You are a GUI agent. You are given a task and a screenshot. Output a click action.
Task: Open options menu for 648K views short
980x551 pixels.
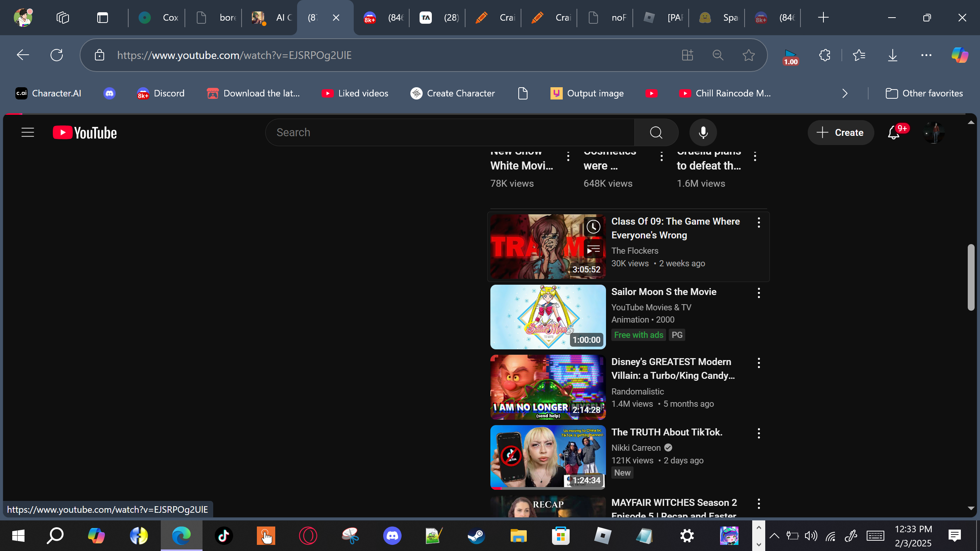click(661, 156)
